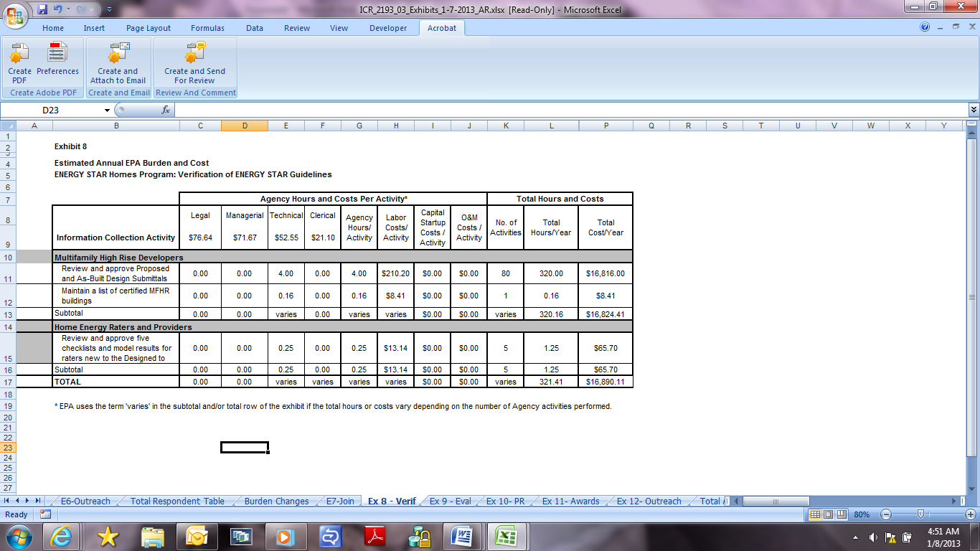Select Normal view button in status bar
The width and height of the screenshot is (980, 551).
point(816,514)
